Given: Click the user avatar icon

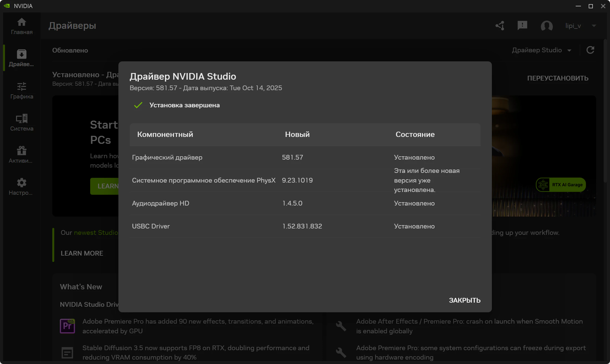Looking at the screenshot, I should 547,26.
